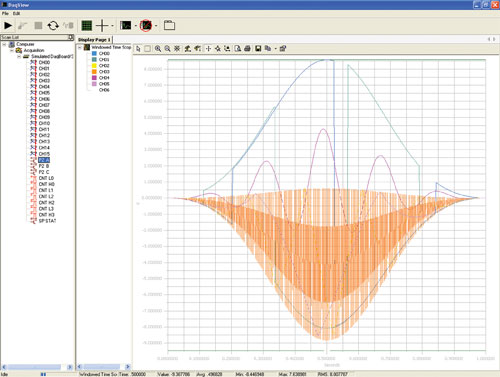Open dropdown arrow beside crosshair icon
This screenshot has width=500, height=377.
(112, 26)
